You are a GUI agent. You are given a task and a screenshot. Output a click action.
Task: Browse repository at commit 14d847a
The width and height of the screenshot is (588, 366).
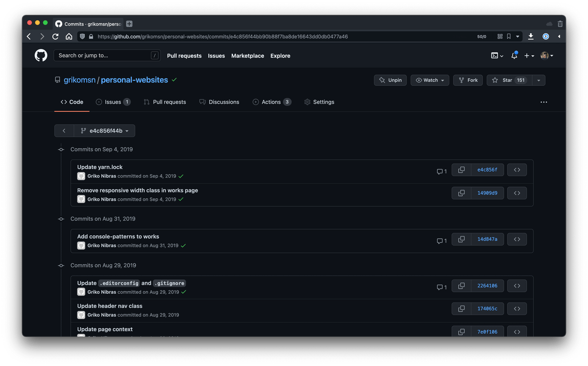(517, 239)
